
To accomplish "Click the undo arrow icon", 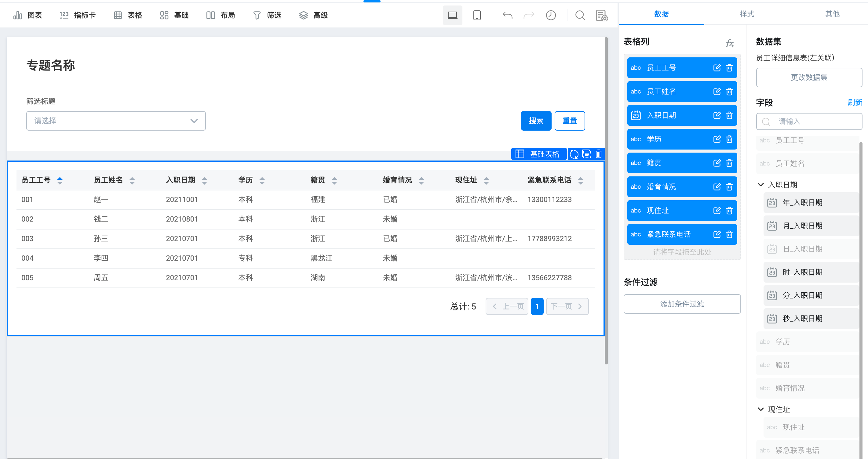I will click(x=507, y=15).
